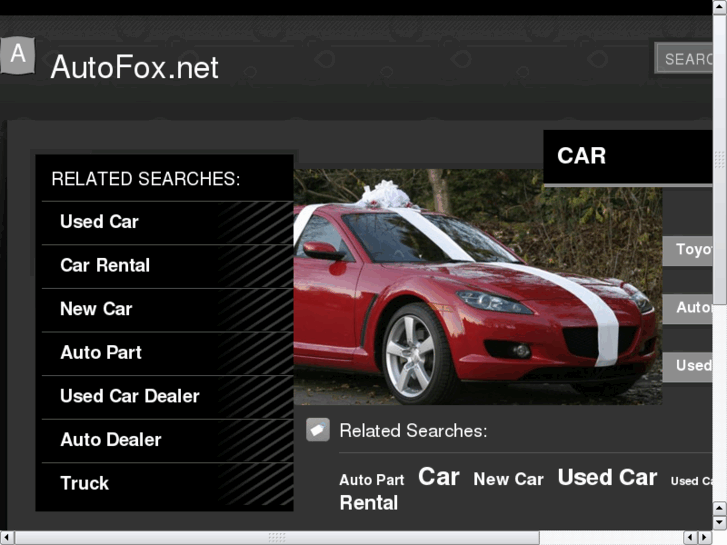Click the Rental tag cloud link

pos(369,503)
